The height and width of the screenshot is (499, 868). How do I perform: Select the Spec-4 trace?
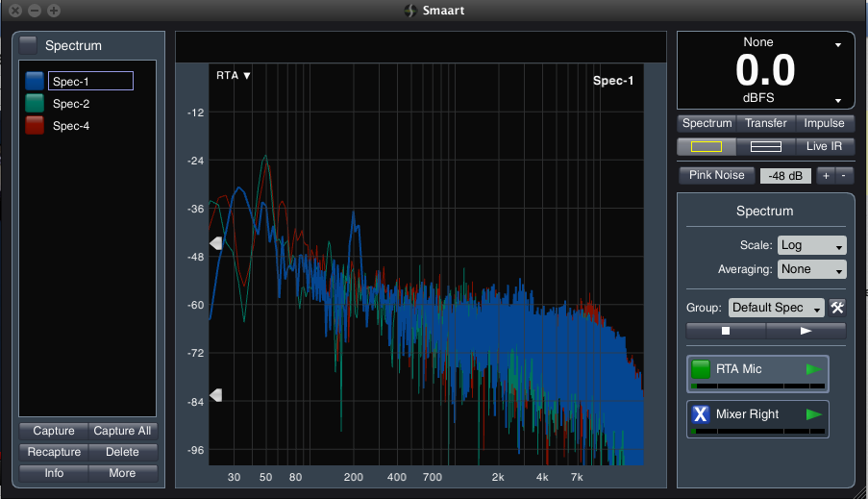(71, 126)
